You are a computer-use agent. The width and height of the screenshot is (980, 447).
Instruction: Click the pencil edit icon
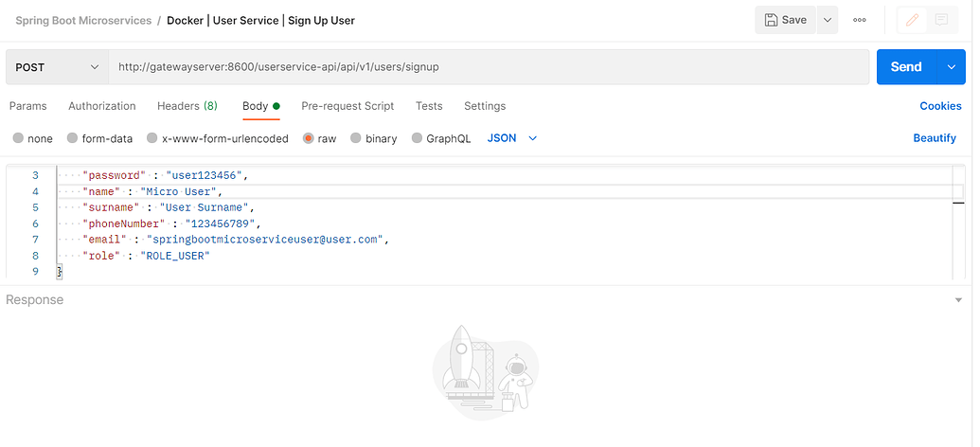pyautogui.click(x=914, y=20)
